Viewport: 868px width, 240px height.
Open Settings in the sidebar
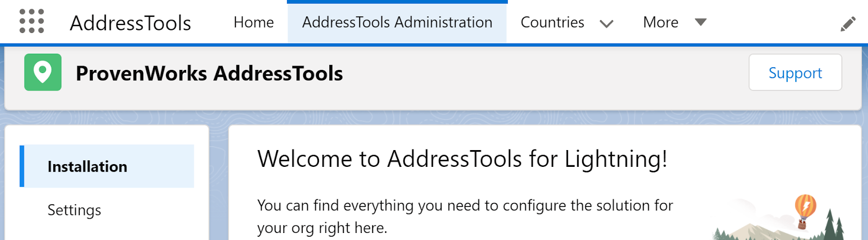(74, 210)
